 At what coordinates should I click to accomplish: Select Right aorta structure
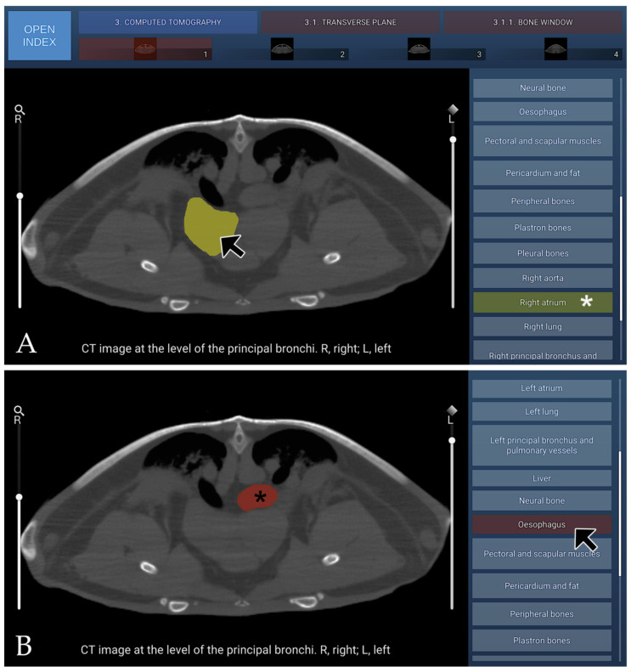point(543,278)
